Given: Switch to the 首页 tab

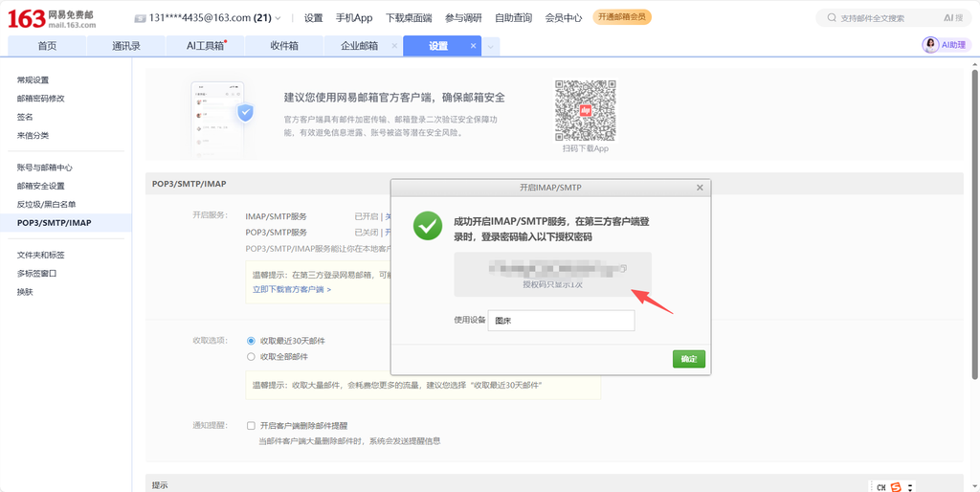Looking at the screenshot, I should point(47,46).
